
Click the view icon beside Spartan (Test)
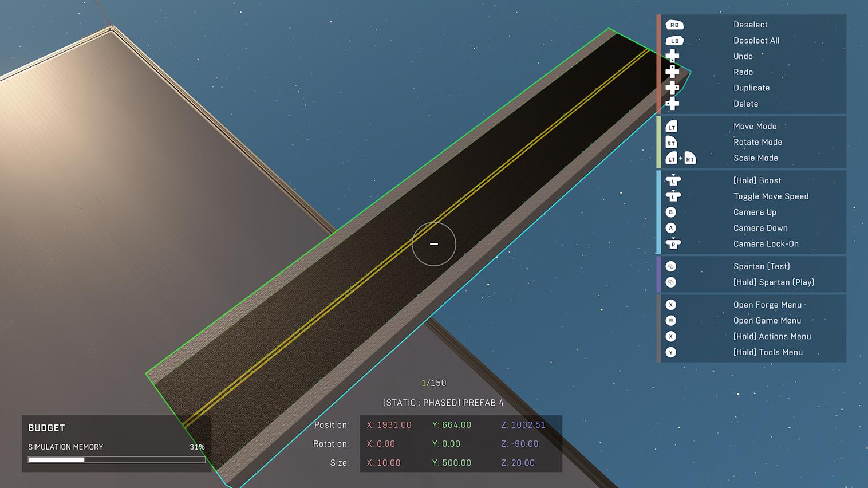click(671, 266)
